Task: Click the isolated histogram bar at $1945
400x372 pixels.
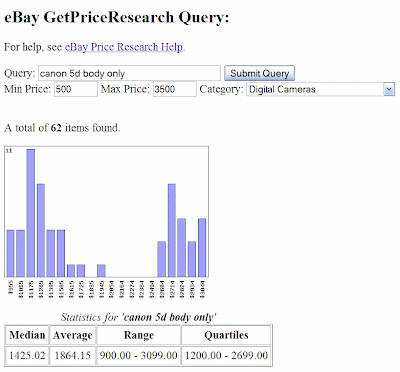Action: 101,271
